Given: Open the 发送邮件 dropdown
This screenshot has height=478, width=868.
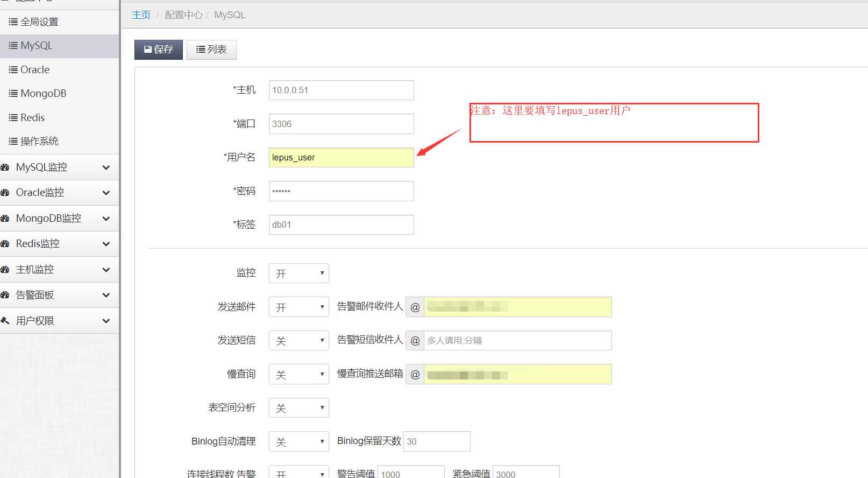Looking at the screenshot, I should pyautogui.click(x=299, y=307).
